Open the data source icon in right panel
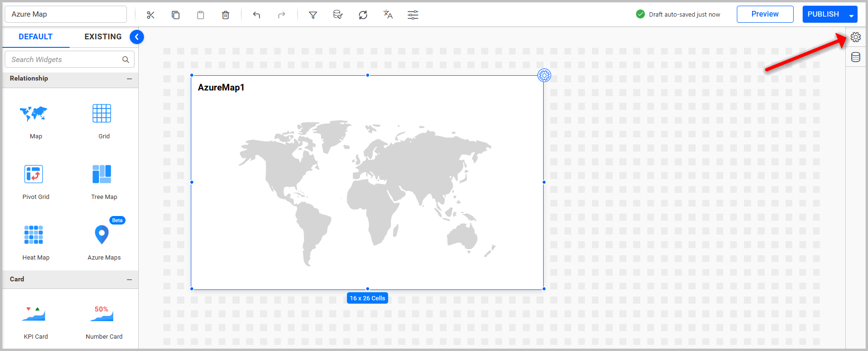Screen dimensions: 868x351 855,57
